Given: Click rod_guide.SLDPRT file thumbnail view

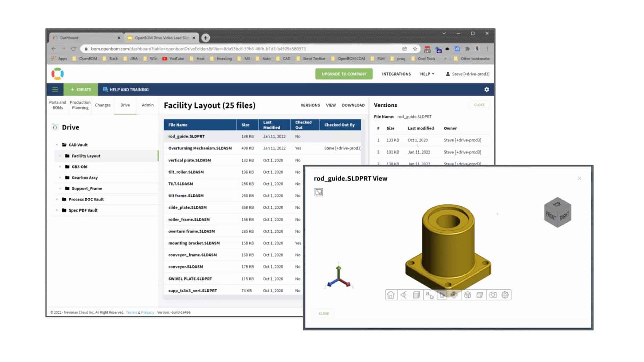Looking at the screenshot, I should click(x=318, y=192).
